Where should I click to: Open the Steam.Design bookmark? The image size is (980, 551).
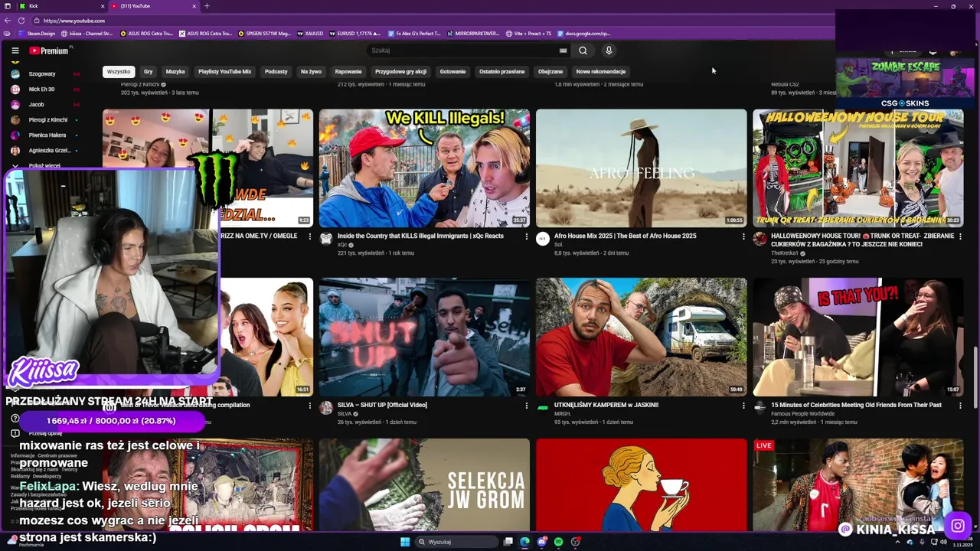point(37,34)
